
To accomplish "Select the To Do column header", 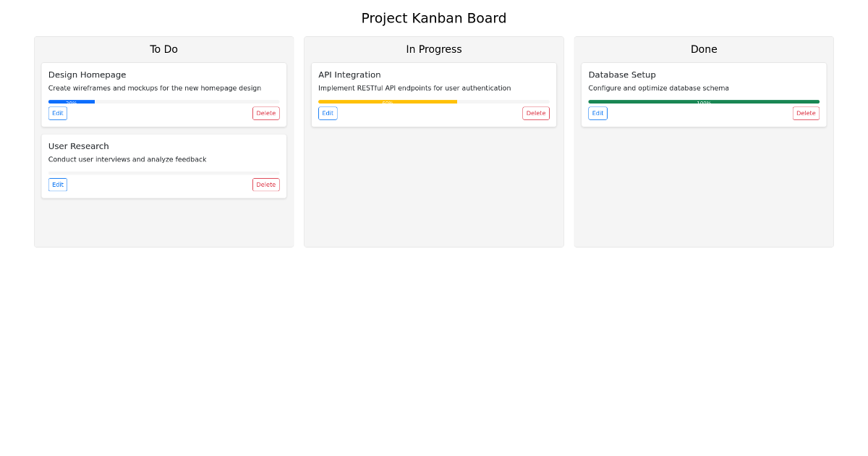I will click(163, 49).
